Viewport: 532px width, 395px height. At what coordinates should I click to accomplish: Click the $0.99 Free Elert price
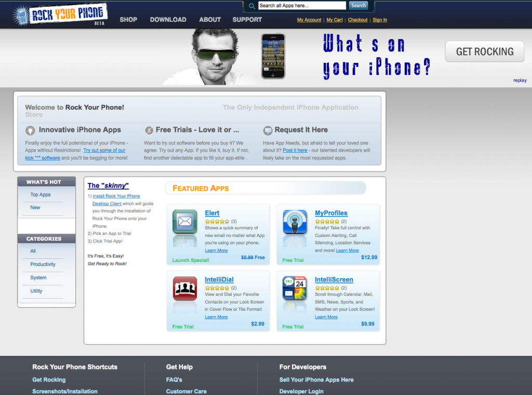(253, 257)
